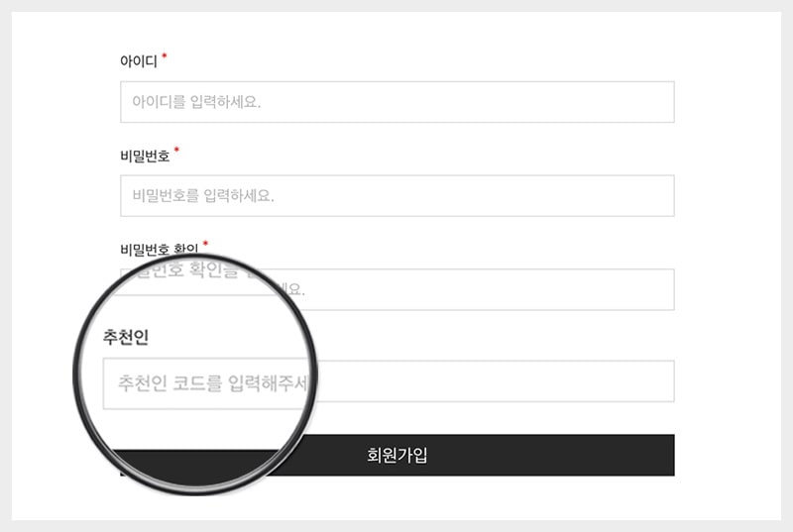Click the red asterisk beside 비밀번호
The width and height of the screenshot is (793, 532).
[176, 150]
